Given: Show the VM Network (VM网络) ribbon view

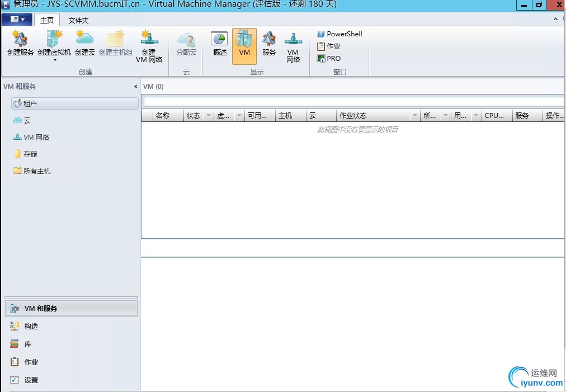Looking at the screenshot, I should pyautogui.click(x=293, y=47).
